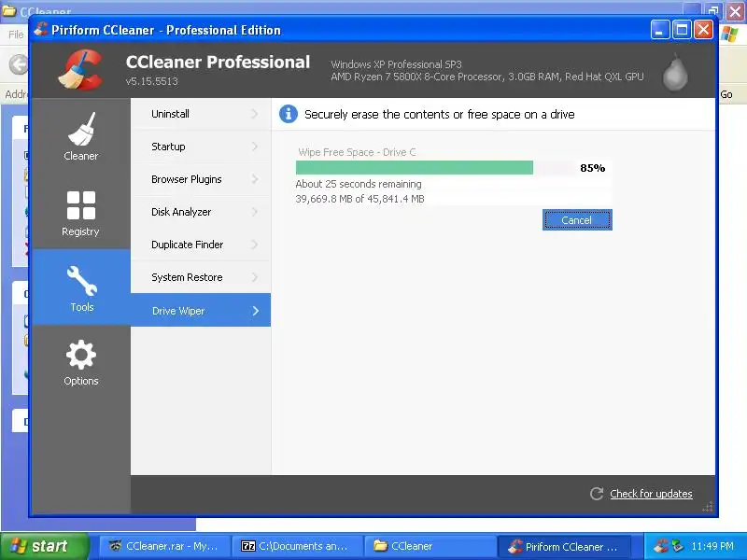The height and width of the screenshot is (560, 747).
Task: Open the Duplicate Finder tool
Action: tap(201, 245)
